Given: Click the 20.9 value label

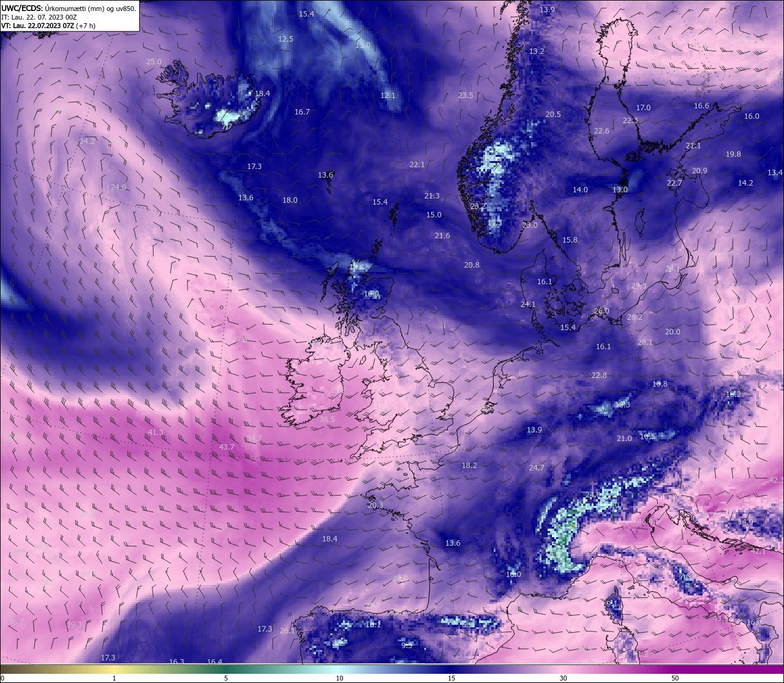Looking at the screenshot, I should click(x=699, y=171).
